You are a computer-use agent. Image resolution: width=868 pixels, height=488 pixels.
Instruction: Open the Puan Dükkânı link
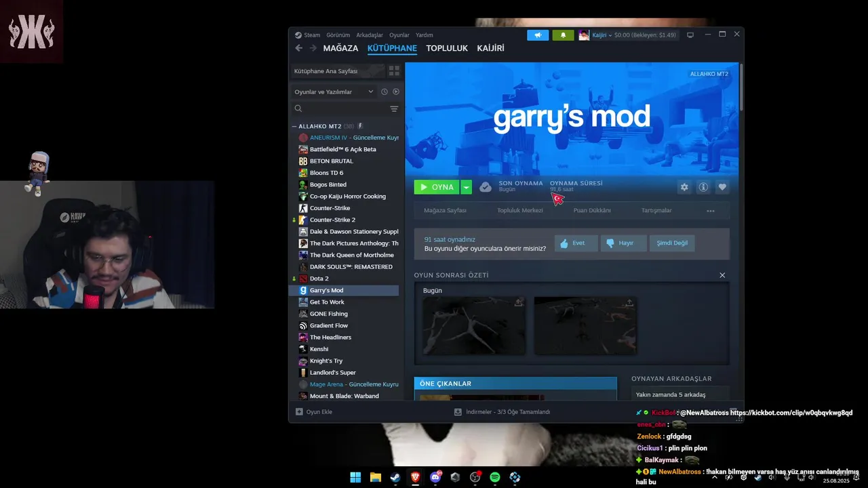pos(592,211)
